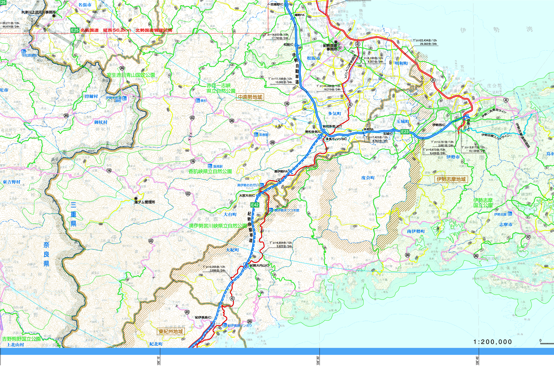The width and height of the screenshot is (554, 392).
Task: Select the green E23 expressway shield
Action: 405,131
